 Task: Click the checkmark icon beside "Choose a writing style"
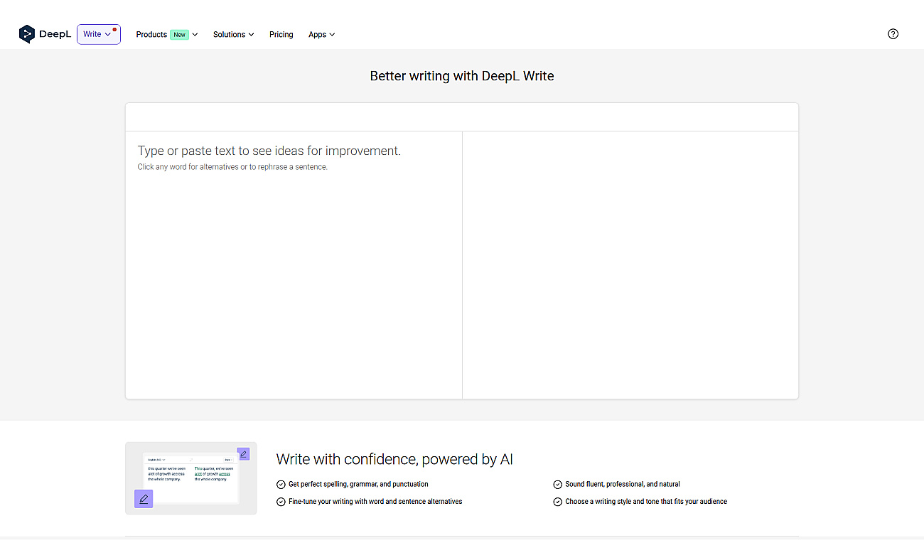click(x=557, y=502)
